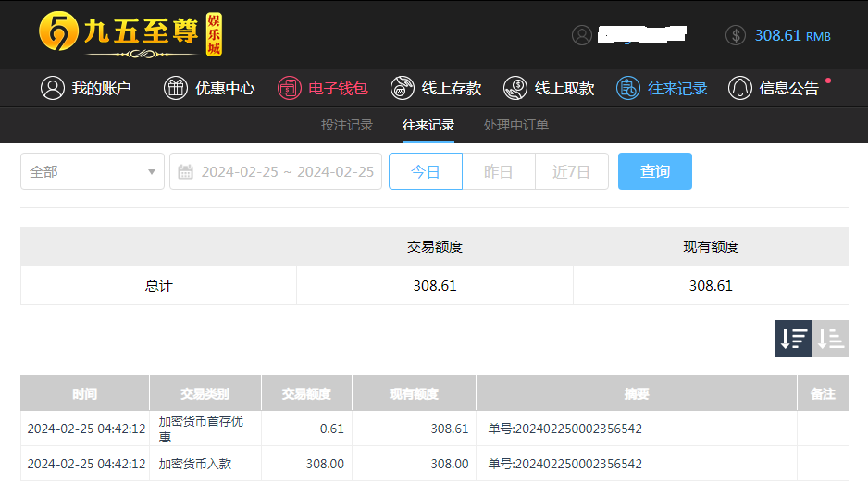Select the 昨日 date filter
This screenshot has height=497, width=868.
[499, 171]
